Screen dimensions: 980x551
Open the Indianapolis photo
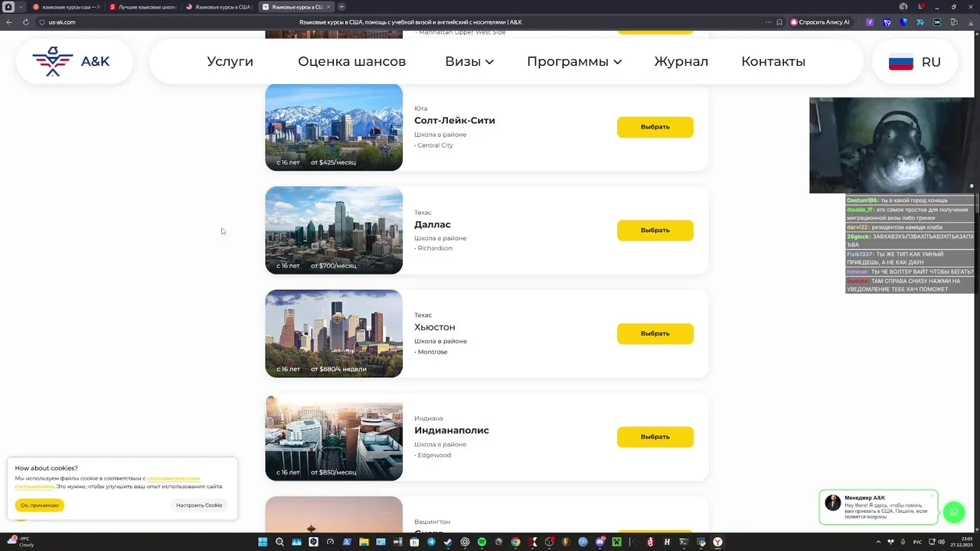(334, 437)
